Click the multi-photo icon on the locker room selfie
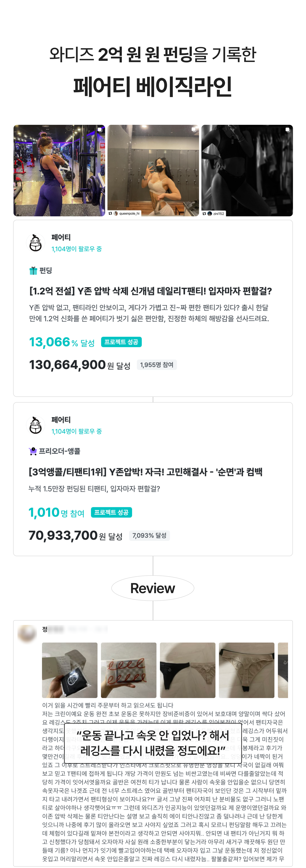306x868 pixels. click(x=194, y=129)
